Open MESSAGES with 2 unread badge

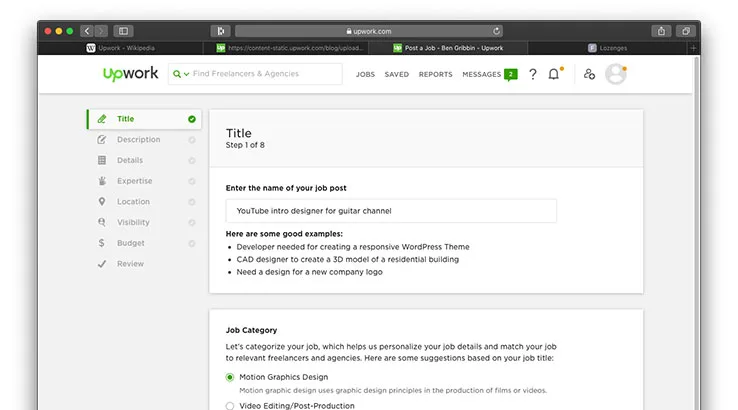(x=488, y=74)
